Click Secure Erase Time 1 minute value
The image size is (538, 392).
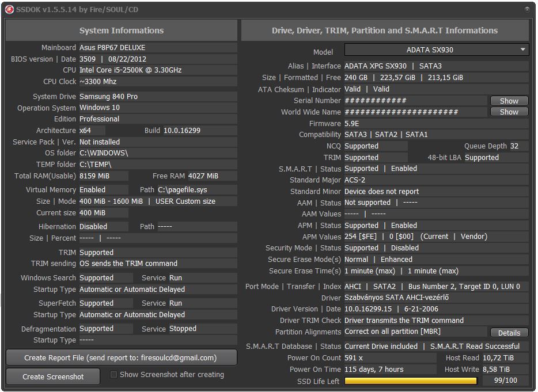click(370, 271)
